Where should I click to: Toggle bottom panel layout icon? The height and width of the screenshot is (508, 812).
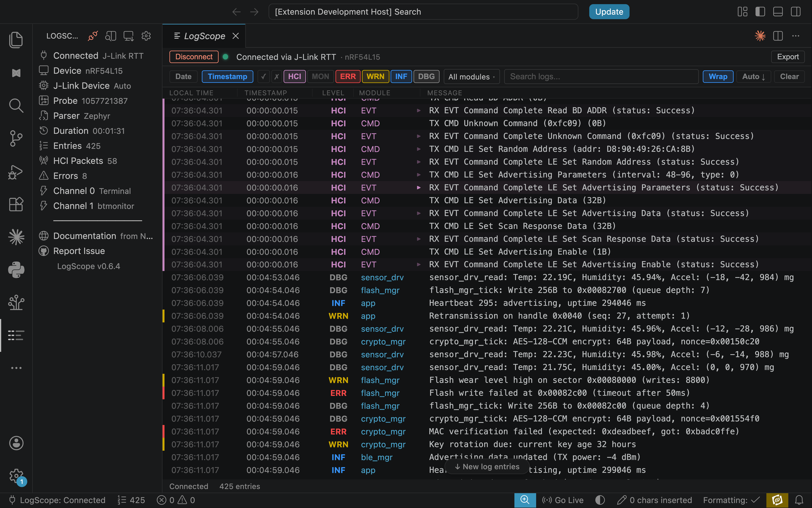pyautogui.click(x=778, y=12)
